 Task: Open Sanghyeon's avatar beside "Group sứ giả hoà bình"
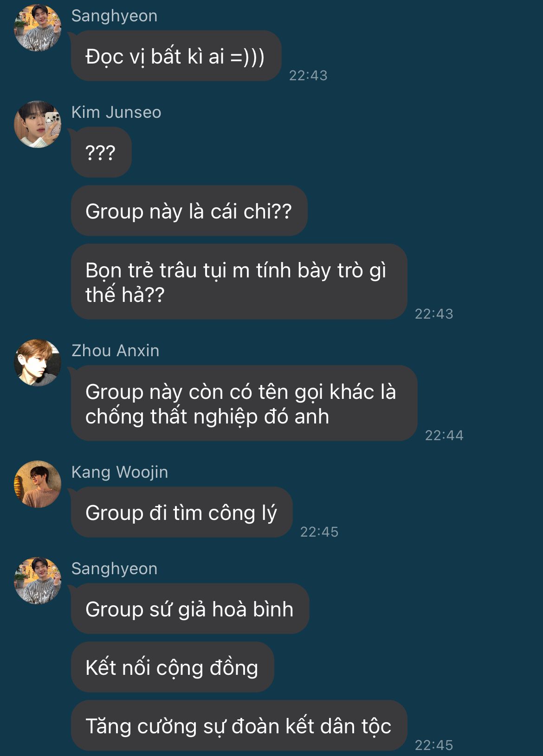pos(38,581)
